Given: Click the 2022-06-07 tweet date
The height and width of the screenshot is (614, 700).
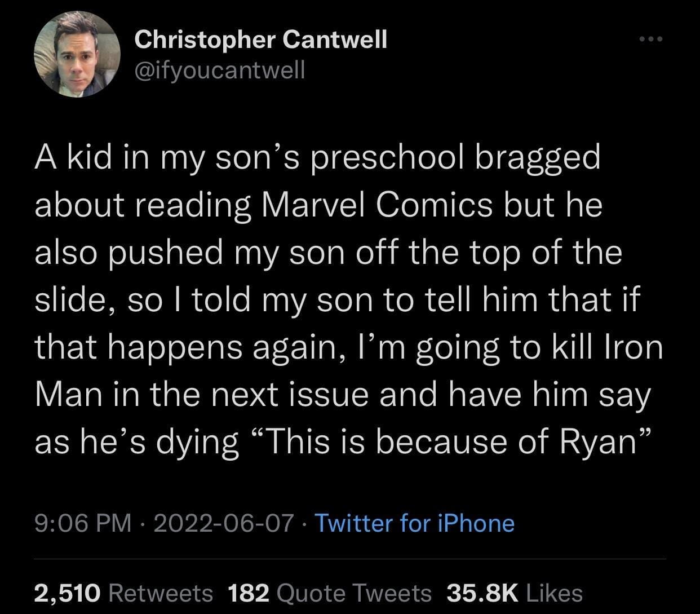Looking at the screenshot, I should [223, 523].
